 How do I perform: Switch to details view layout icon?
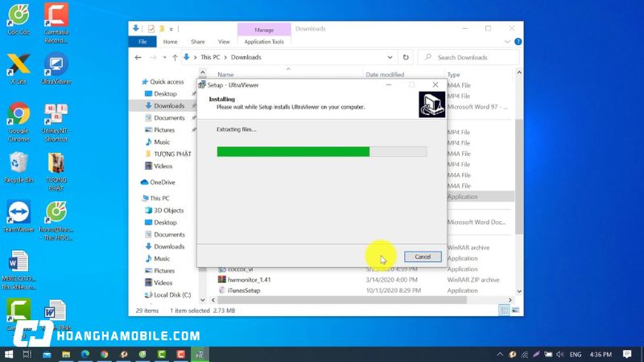[x=504, y=311]
